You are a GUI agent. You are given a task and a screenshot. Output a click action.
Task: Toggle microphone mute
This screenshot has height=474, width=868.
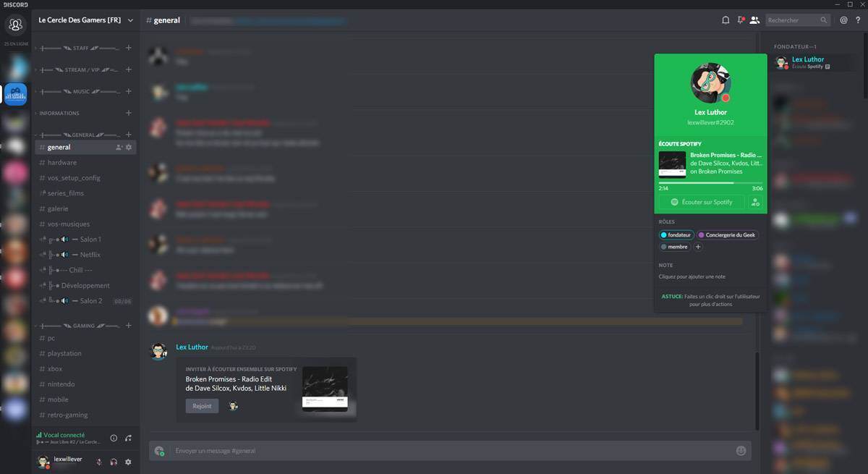pos(99,462)
